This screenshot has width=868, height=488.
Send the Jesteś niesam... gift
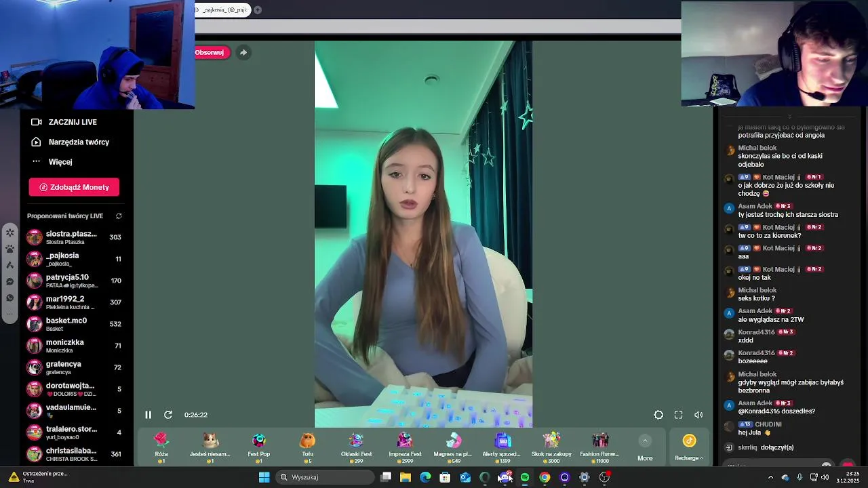(x=210, y=448)
